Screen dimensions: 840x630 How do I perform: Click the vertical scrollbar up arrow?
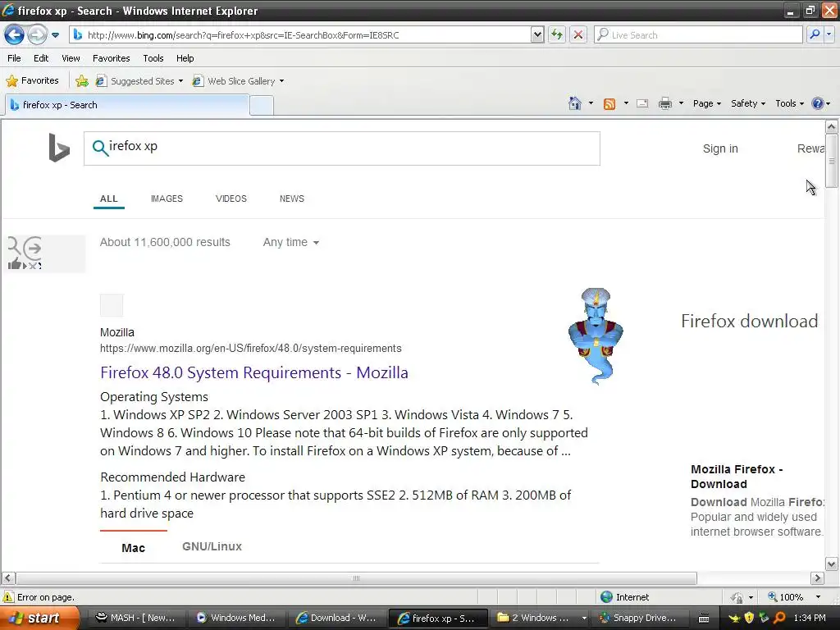click(832, 127)
